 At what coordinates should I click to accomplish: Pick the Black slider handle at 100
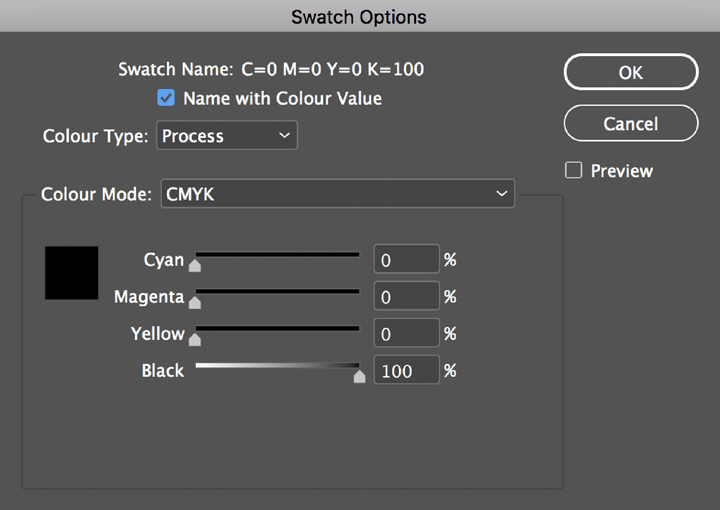pos(359,376)
